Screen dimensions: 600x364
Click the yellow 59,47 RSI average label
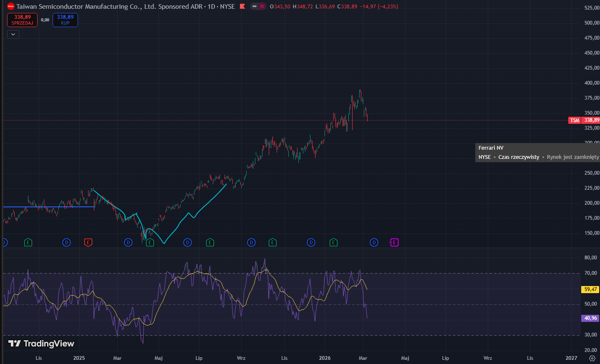pyautogui.click(x=590, y=289)
